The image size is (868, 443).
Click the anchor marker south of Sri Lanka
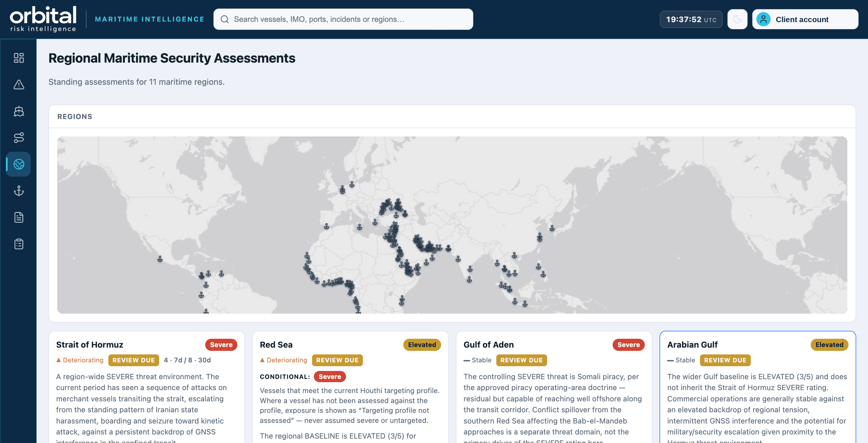(469, 279)
